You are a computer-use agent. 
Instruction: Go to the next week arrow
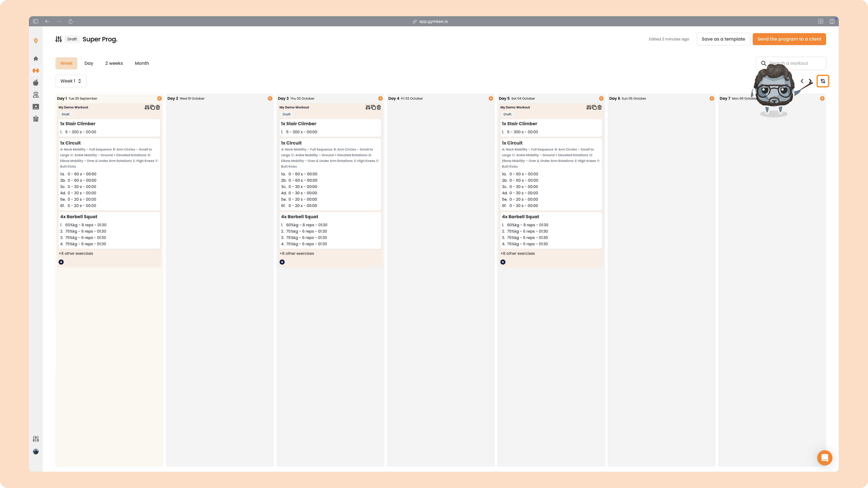[x=810, y=81]
